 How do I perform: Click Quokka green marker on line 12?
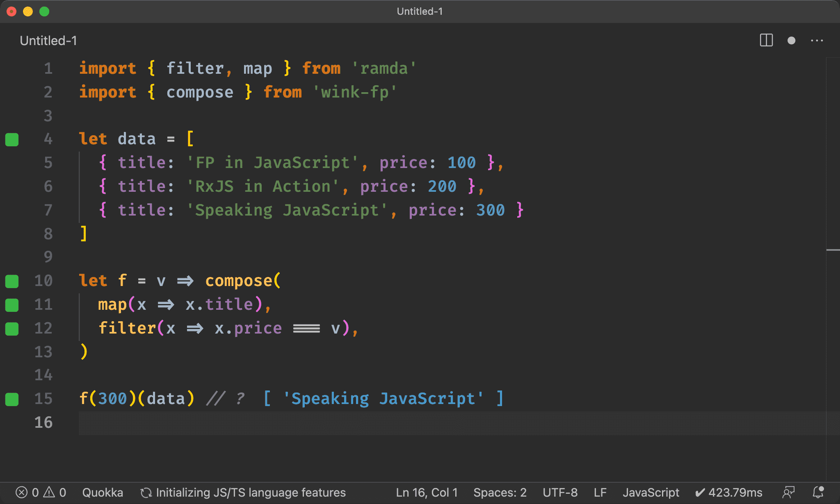pos(12,329)
